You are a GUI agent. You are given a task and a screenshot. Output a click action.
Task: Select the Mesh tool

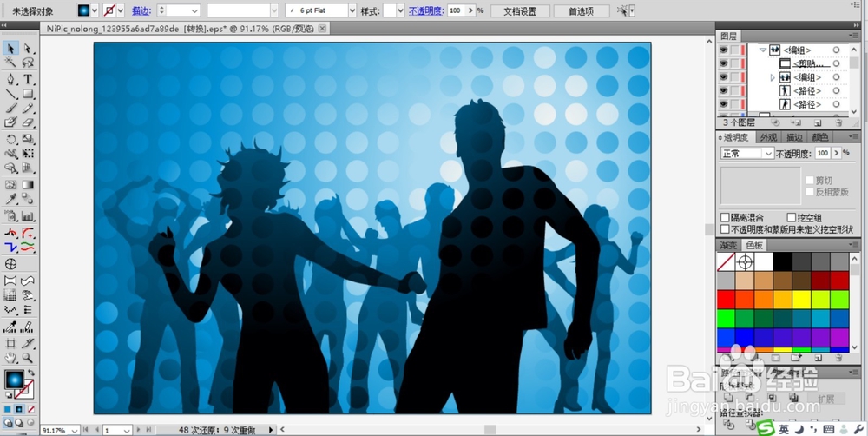click(x=10, y=184)
